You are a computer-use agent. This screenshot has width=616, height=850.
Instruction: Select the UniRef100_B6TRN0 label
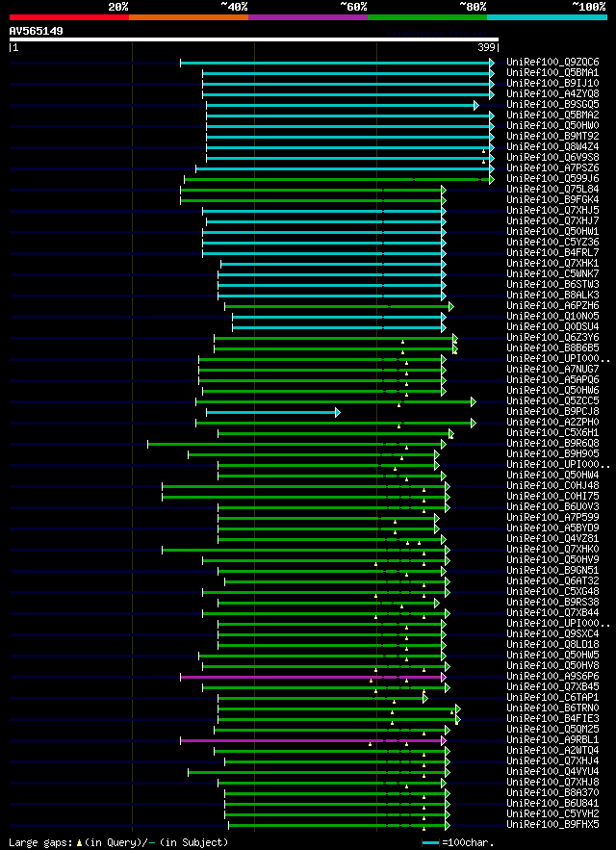(553, 708)
